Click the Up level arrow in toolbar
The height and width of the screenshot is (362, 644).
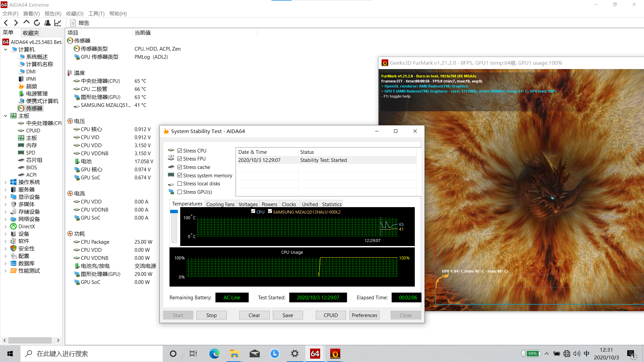pyautogui.click(x=26, y=23)
